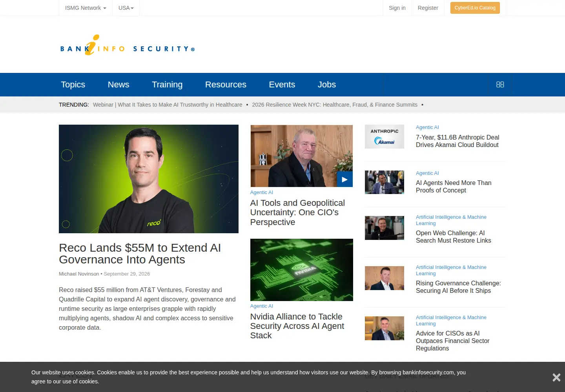This screenshot has width=565, height=392.
Task: Read Open Web Challenge AI Search article
Action: point(454,237)
